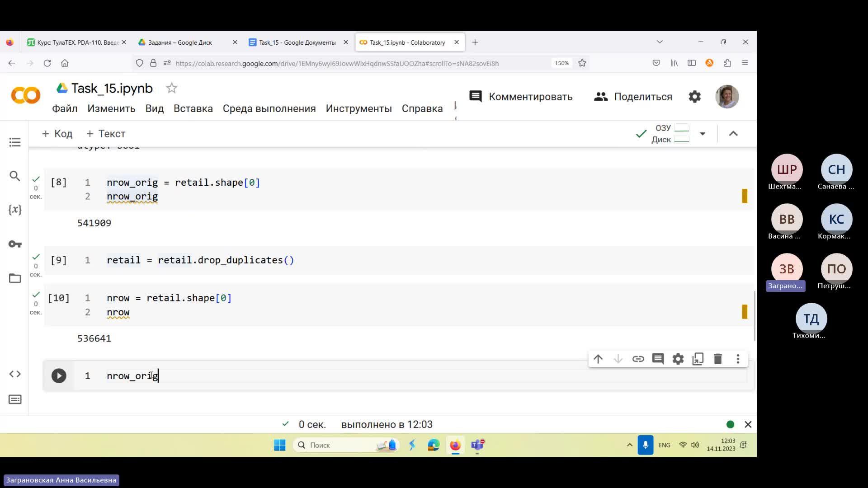Open the Windows Start menu
868x488 pixels.
(280, 445)
